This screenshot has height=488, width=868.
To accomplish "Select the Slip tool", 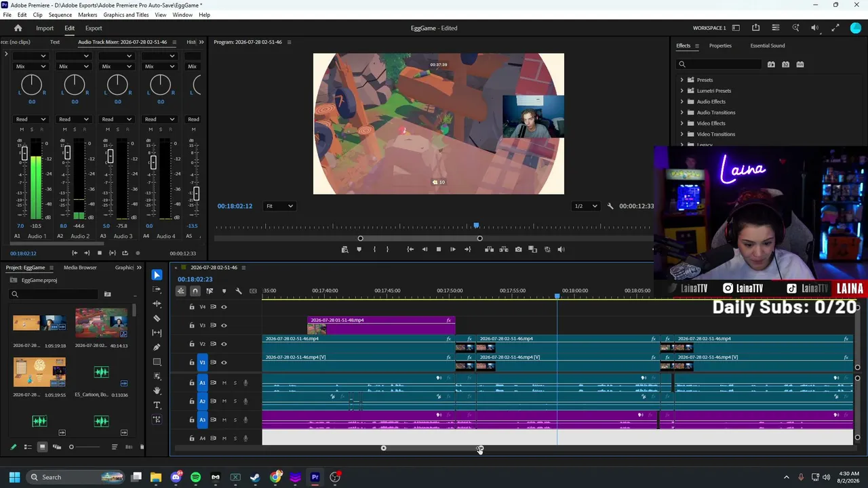I will click(x=157, y=333).
